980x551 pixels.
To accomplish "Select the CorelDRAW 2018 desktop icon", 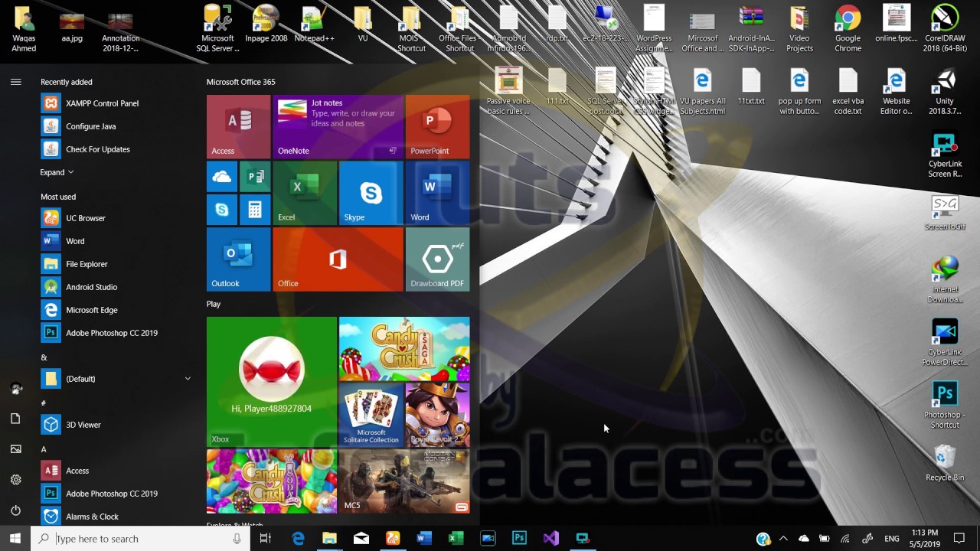I will [x=945, y=29].
